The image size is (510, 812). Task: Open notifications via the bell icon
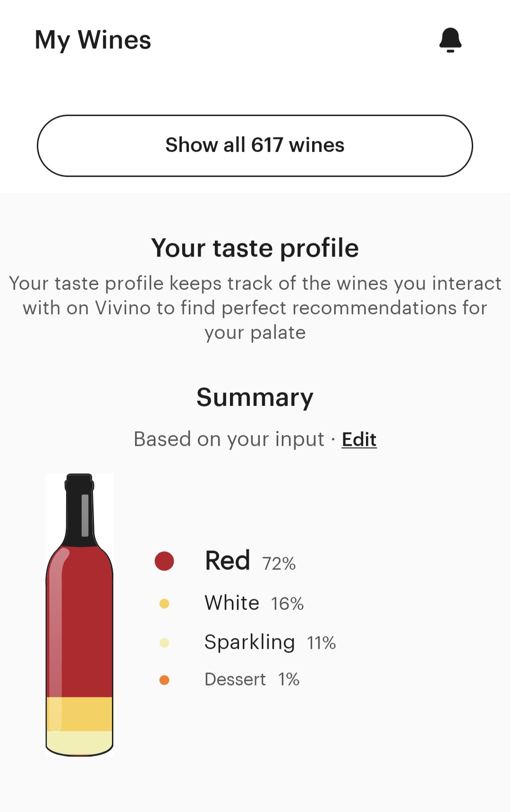450,40
